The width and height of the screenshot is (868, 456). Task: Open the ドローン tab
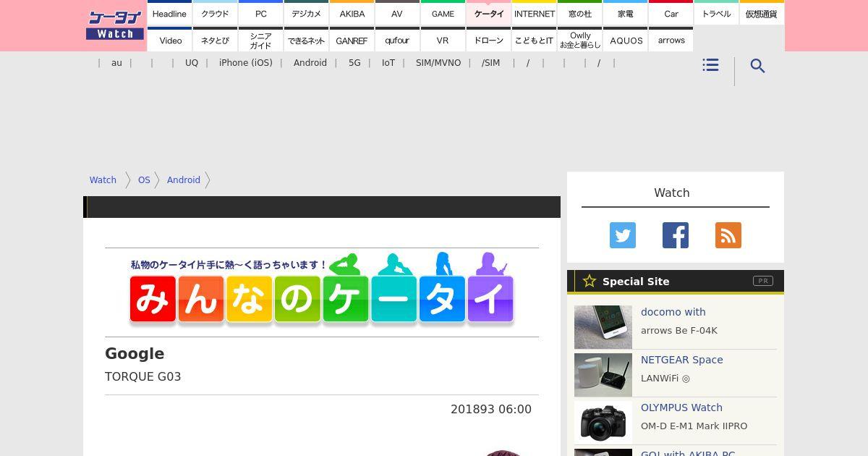pos(488,40)
